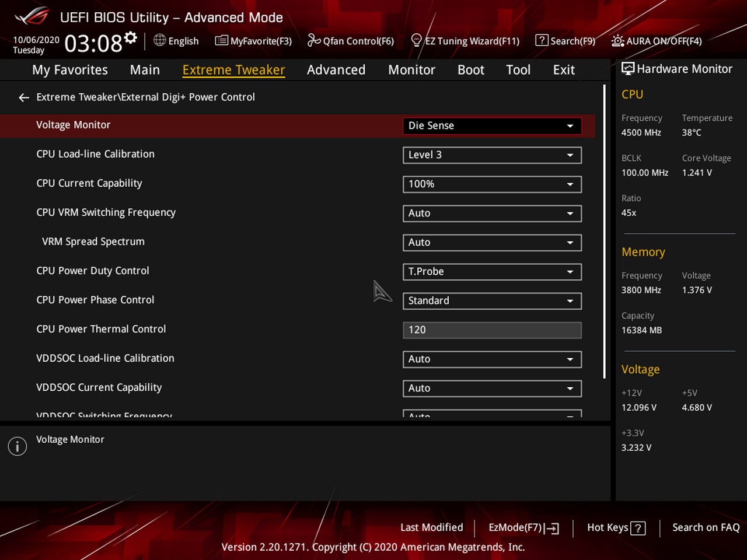Change CPU Load-line Calibration from Level 3

pos(491,155)
